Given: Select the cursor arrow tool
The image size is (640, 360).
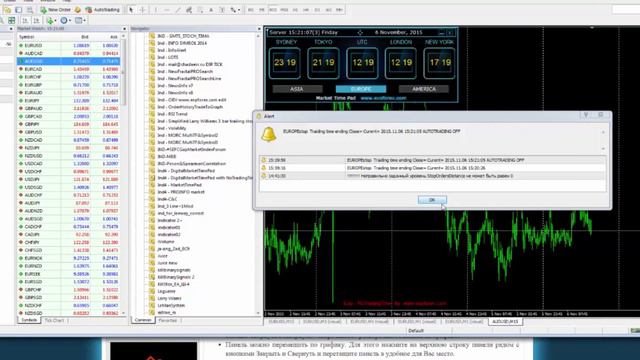Looking at the screenshot, I should [131, 10].
